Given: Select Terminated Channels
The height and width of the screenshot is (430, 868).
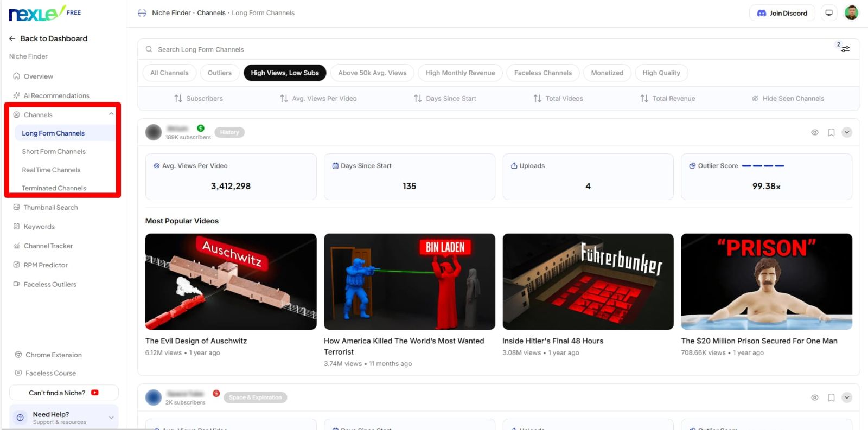Looking at the screenshot, I should click(54, 188).
